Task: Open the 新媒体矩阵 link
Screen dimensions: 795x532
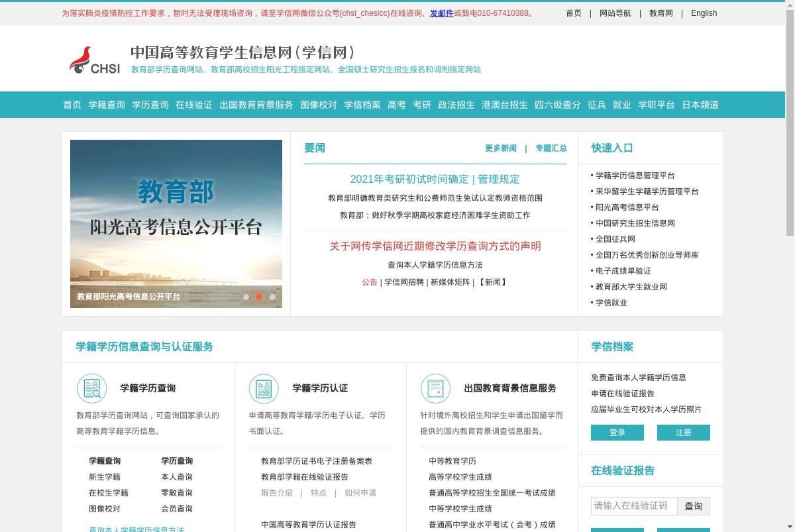Action: click(450, 282)
